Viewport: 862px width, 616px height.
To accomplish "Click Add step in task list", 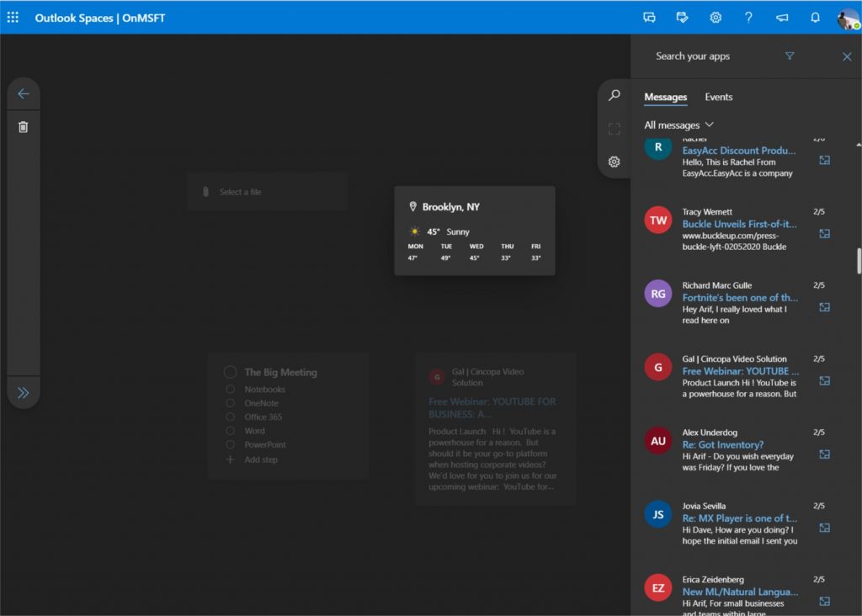I will pyautogui.click(x=260, y=459).
